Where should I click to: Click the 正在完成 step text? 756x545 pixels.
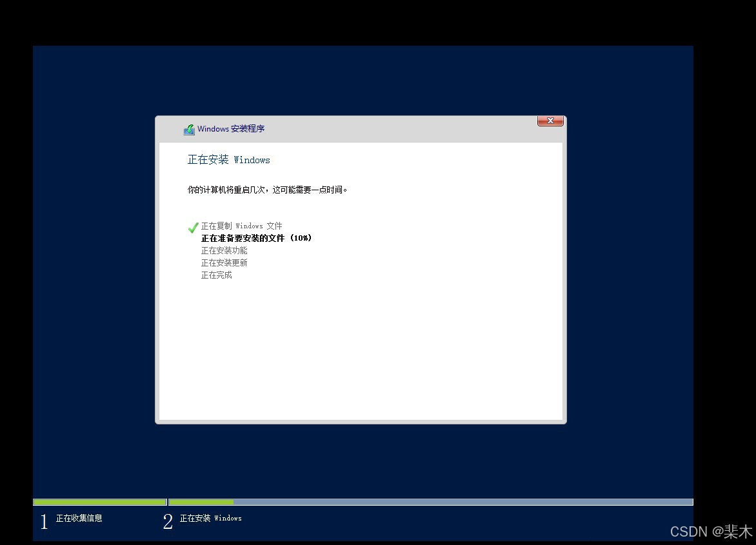pos(217,275)
